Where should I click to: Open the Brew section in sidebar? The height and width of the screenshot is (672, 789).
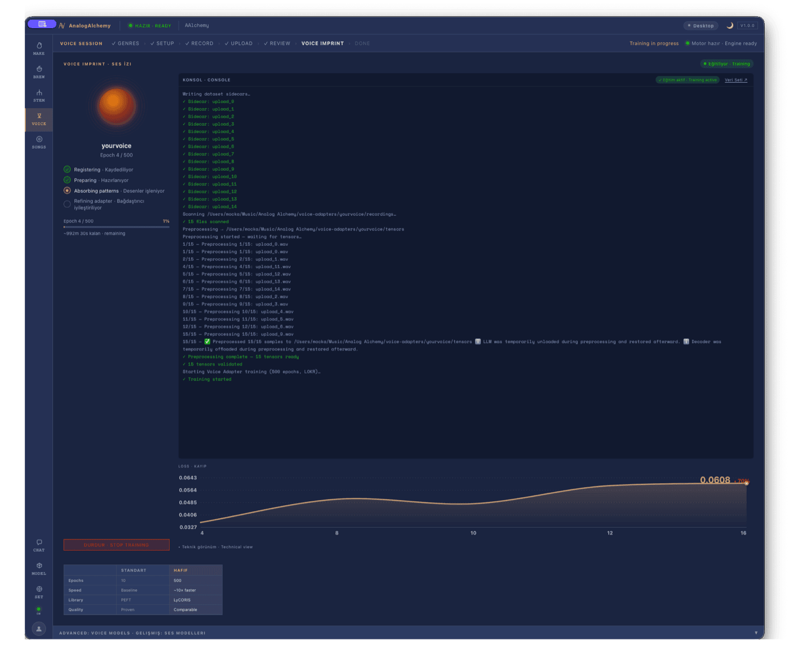pos(39,72)
